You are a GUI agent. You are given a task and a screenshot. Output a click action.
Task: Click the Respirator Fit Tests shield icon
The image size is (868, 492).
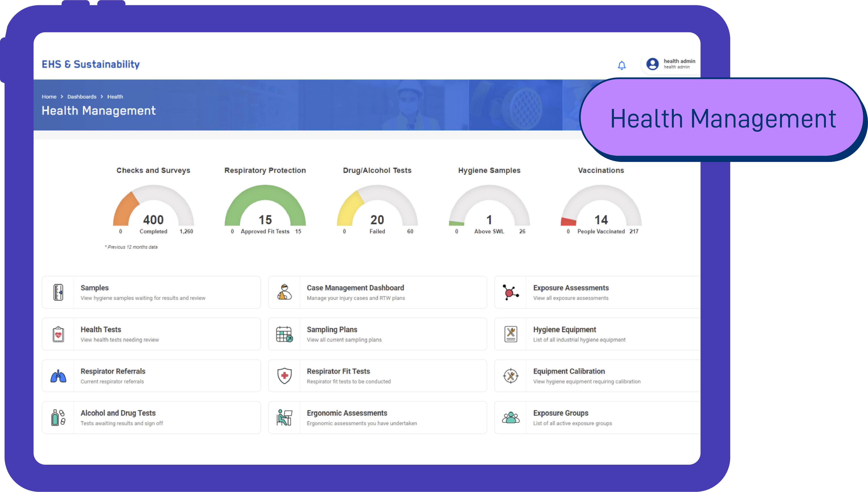pos(284,375)
